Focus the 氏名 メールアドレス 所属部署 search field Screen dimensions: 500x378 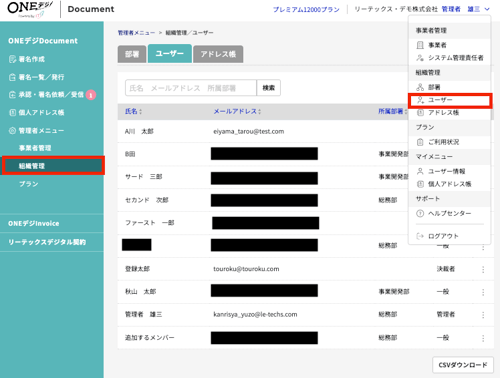pyautogui.click(x=191, y=88)
